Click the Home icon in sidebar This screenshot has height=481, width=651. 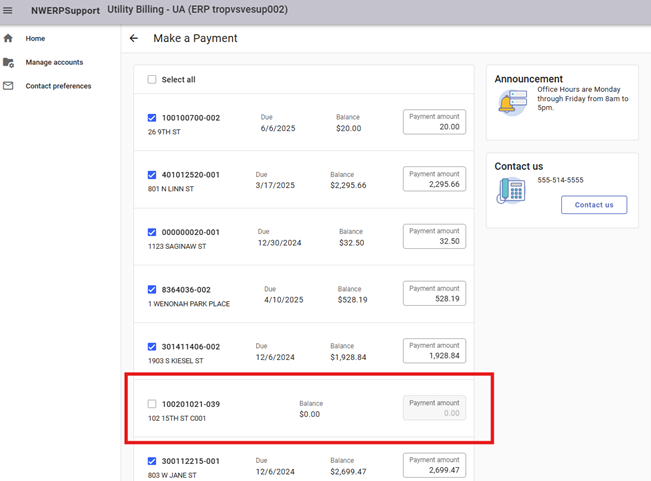(8, 38)
